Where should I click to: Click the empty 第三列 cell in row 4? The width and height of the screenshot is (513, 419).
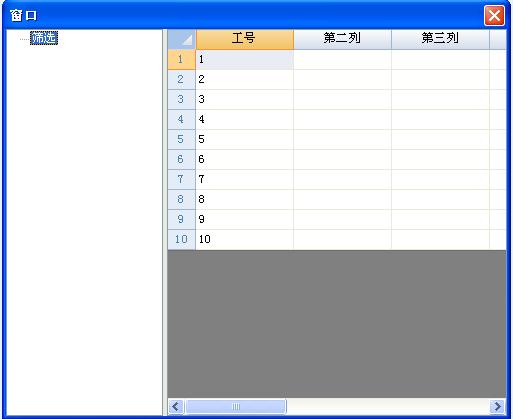pyautogui.click(x=440, y=119)
